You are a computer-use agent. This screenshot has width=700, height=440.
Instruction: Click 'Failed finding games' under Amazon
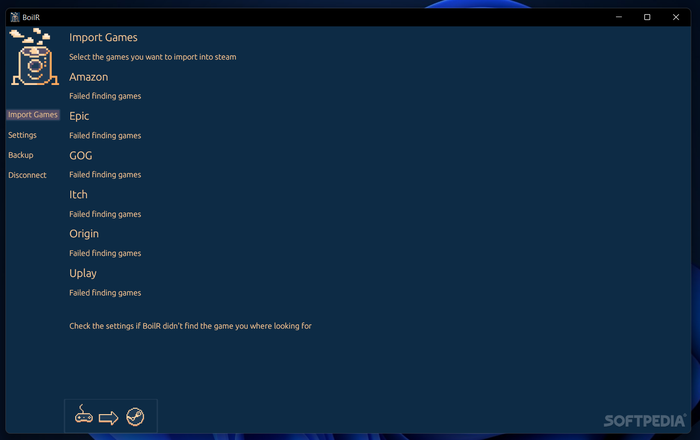tap(105, 96)
